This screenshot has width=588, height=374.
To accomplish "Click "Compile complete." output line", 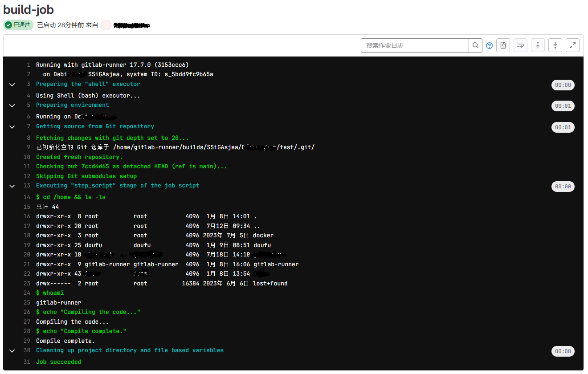I will (x=65, y=341).
